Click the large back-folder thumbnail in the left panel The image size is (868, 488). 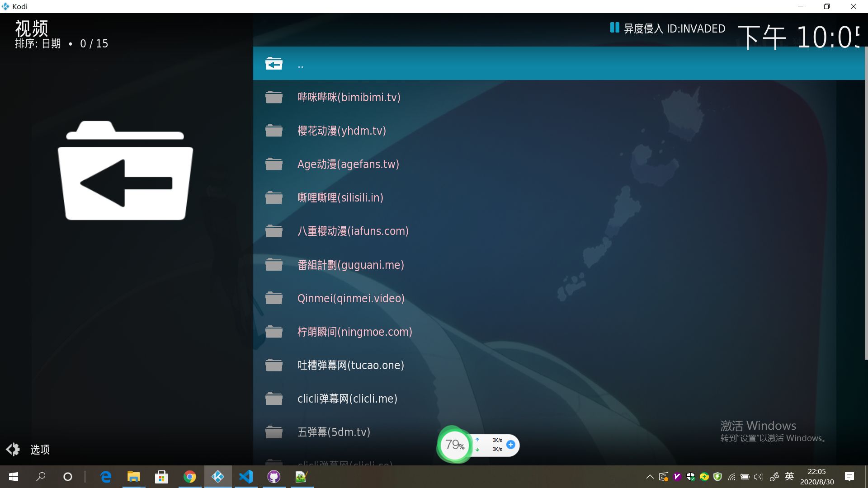[125, 170]
